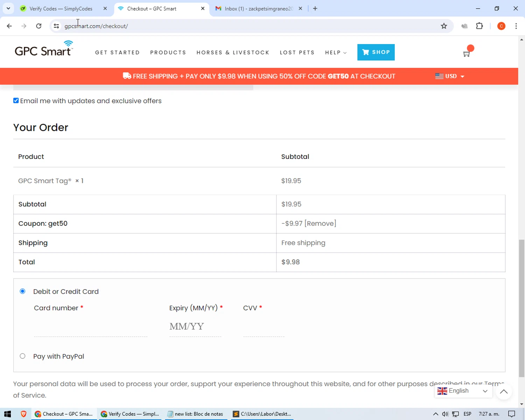Select Debit or Credit Card payment
Screen dimensions: 525x420
tap(23, 291)
